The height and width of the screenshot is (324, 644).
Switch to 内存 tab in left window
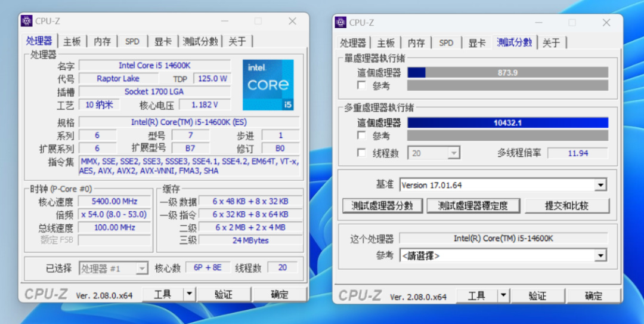103,42
